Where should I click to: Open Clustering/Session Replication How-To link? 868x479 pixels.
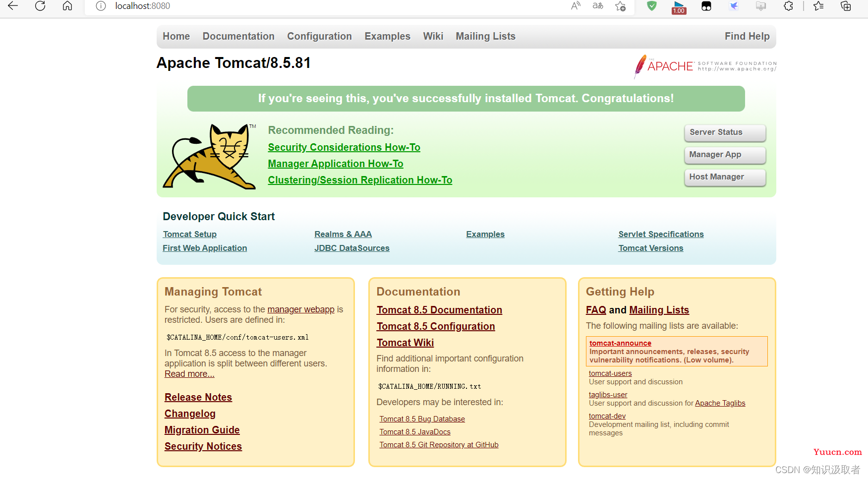(x=360, y=180)
